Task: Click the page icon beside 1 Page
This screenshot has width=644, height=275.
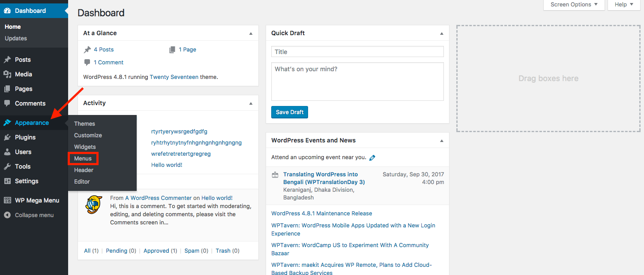Action: (172, 50)
